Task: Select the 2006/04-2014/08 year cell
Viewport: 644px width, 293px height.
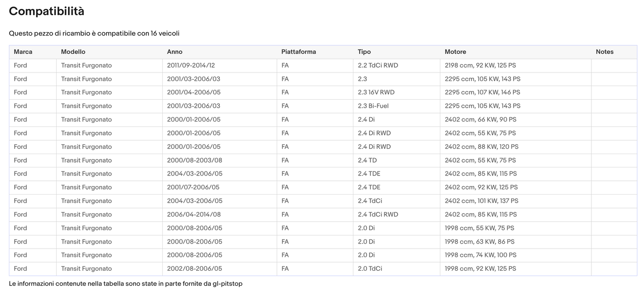Action: click(194, 215)
